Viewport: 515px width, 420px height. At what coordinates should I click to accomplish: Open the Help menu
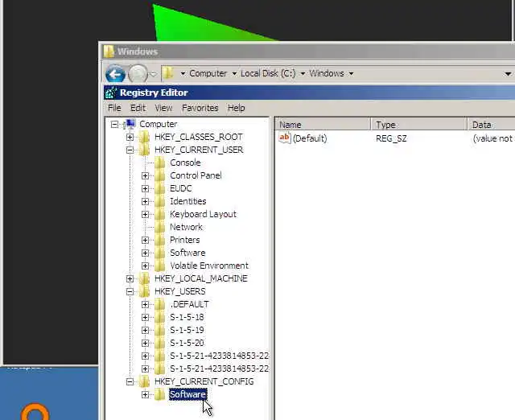[x=236, y=108]
